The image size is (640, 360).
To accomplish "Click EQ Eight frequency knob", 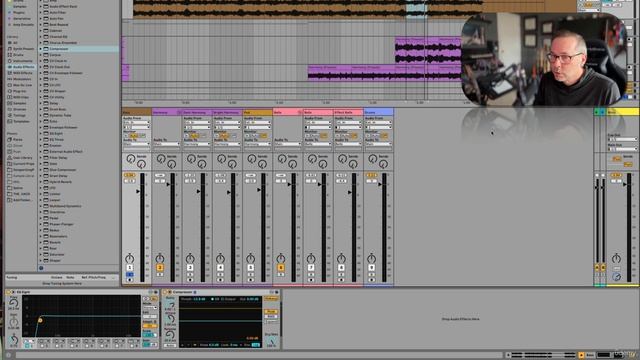I will click(x=13, y=303).
